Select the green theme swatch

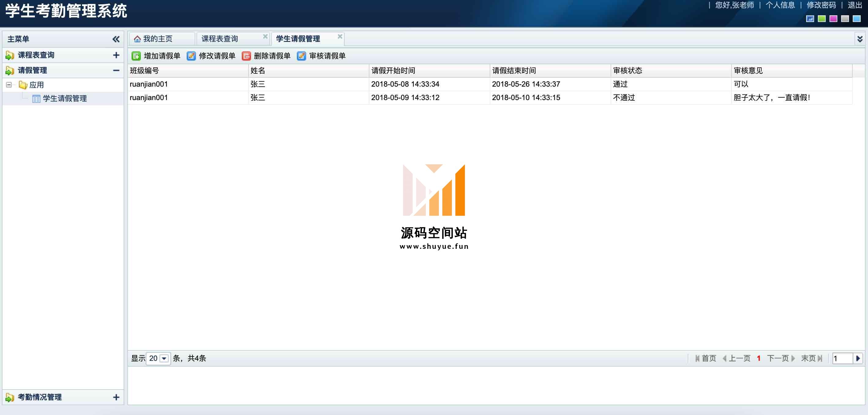822,19
